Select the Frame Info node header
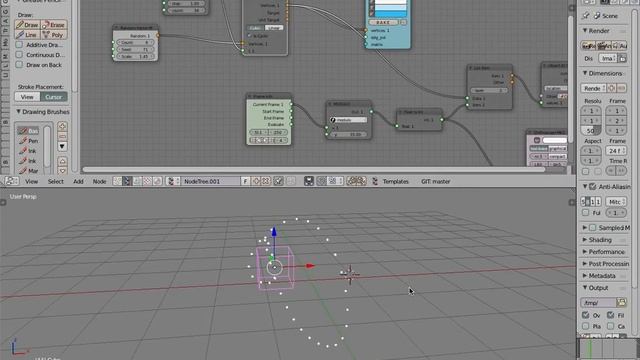The width and height of the screenshot is (640, 360). tap(269, 96)
